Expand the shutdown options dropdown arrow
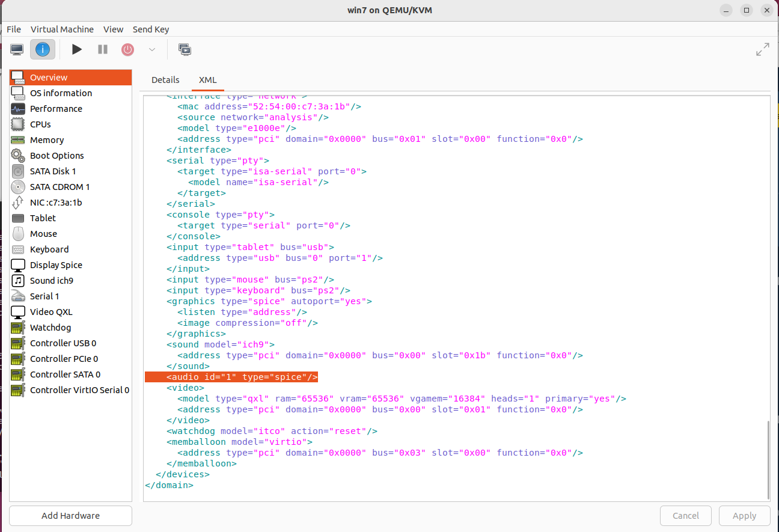The width and height of the screenshot is (779, 532). click(152, 49)
